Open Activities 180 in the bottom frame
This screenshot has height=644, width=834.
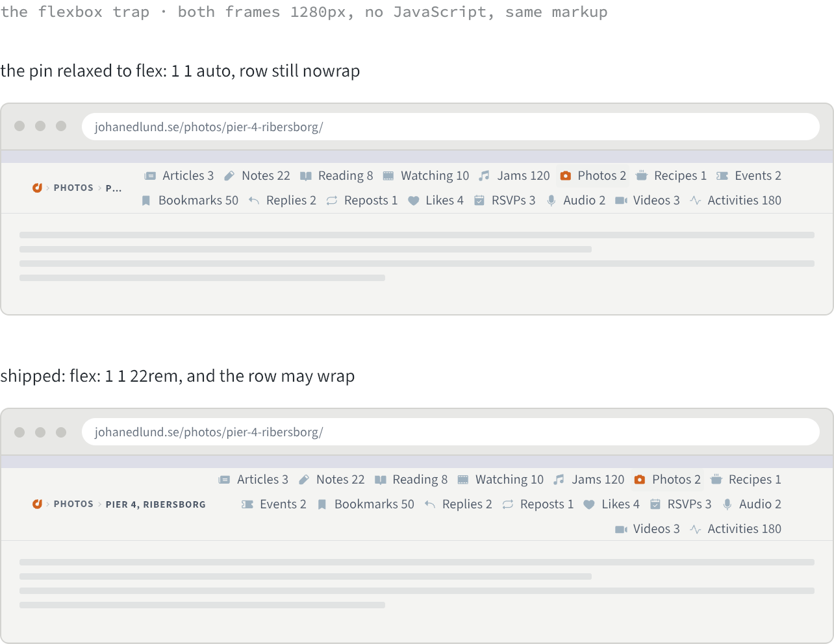(x=735, y=529)
